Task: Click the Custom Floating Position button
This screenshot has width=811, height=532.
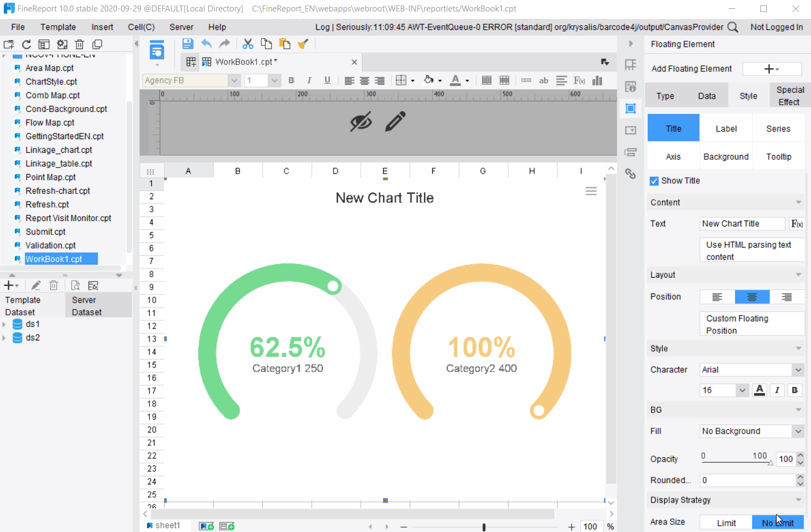Action: click(752, 324)
